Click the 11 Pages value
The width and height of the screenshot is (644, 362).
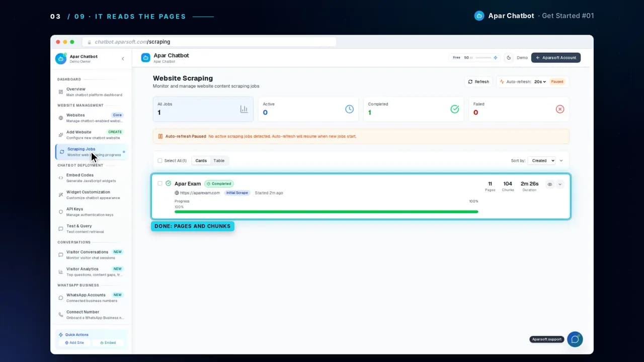[490, 184]
